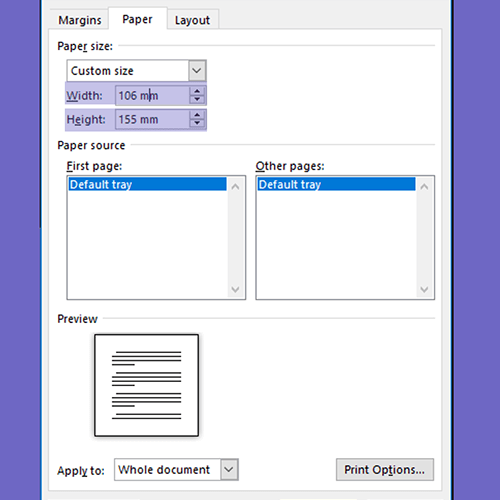Screen dimensions: 500x500
Task: Switch to the Margins tab
Action: 80,20
